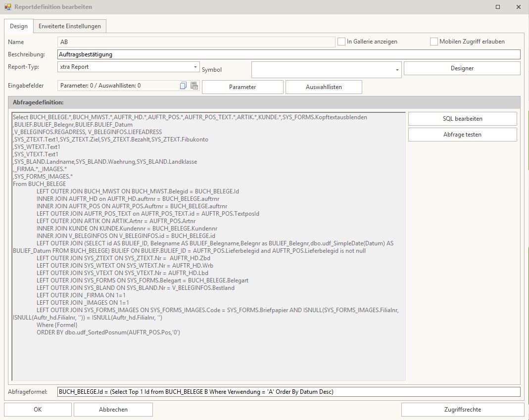
Task: Click into the Beschreibung text field
Action: [x=289, y=54]
